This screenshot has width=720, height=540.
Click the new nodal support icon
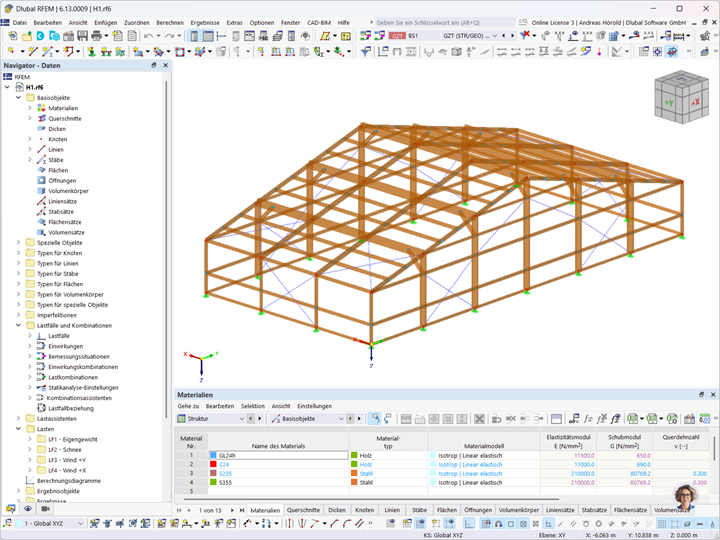[91, 51]
